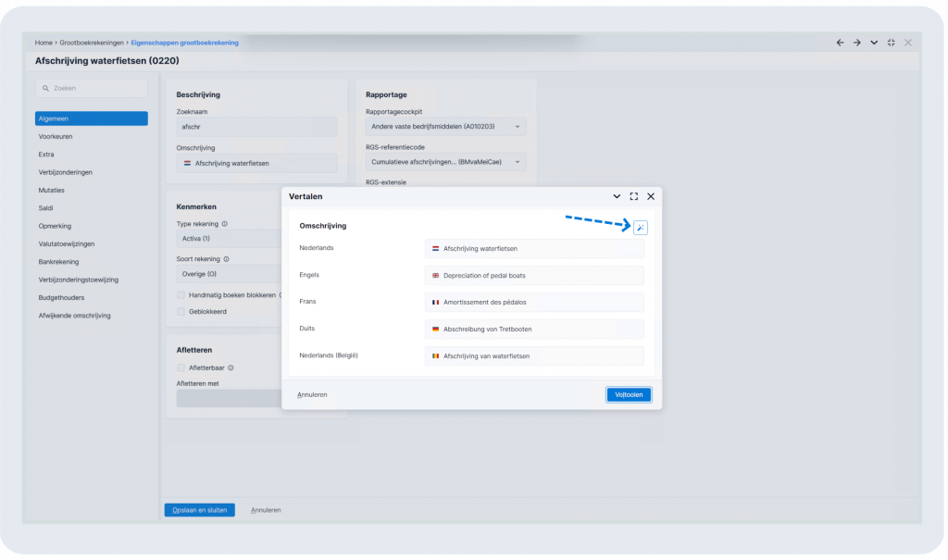948x560 pixels.
Task: Collapse the Vertalen dialog using chevron icon
Action: pos(617,196)
